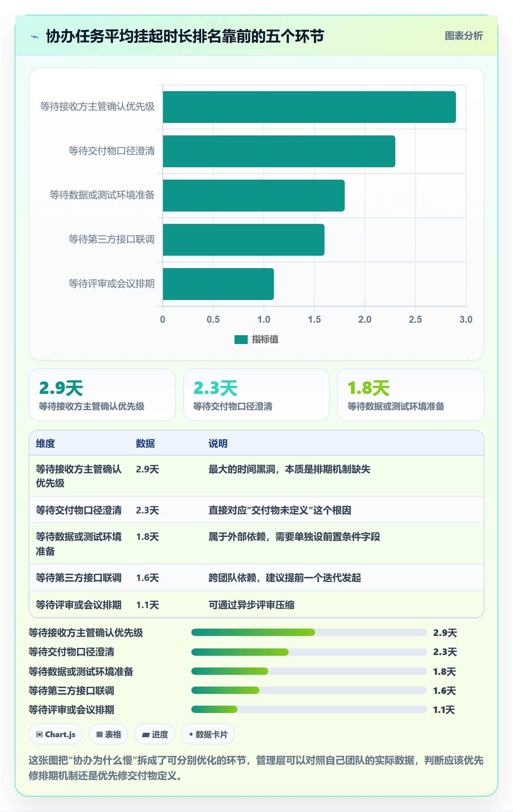This screenshot has width=513, height=812.
Task: Click the 数据 table column header
Action: 145,443
